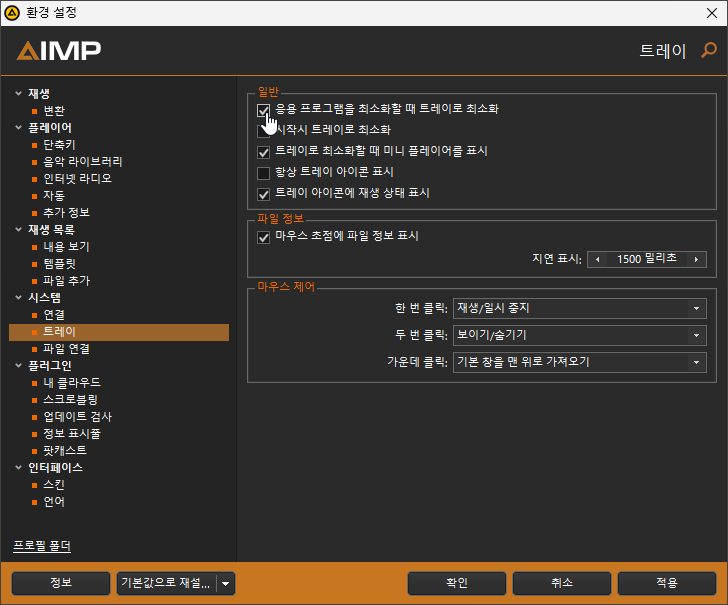The height and width of the screenshot is (605, 728).
Task: Open 파일 연결 settings page
Action: [x=66, y=349]
